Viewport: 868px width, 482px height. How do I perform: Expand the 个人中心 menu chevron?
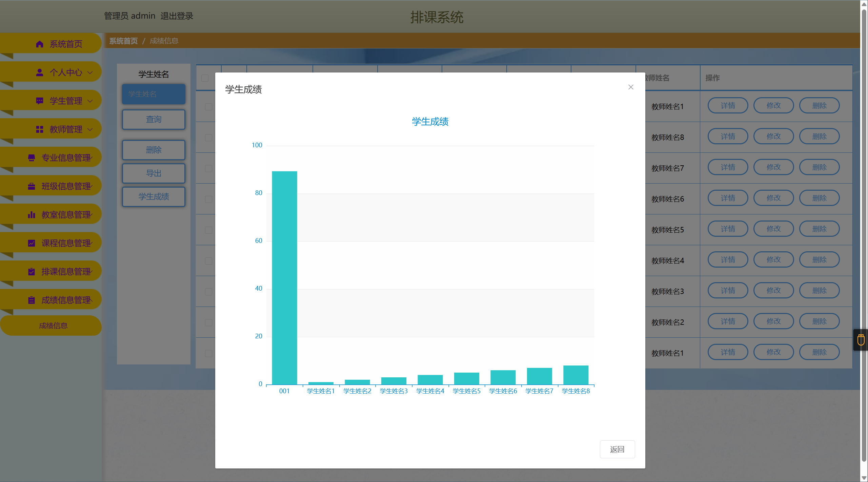(x=90, y=72)
